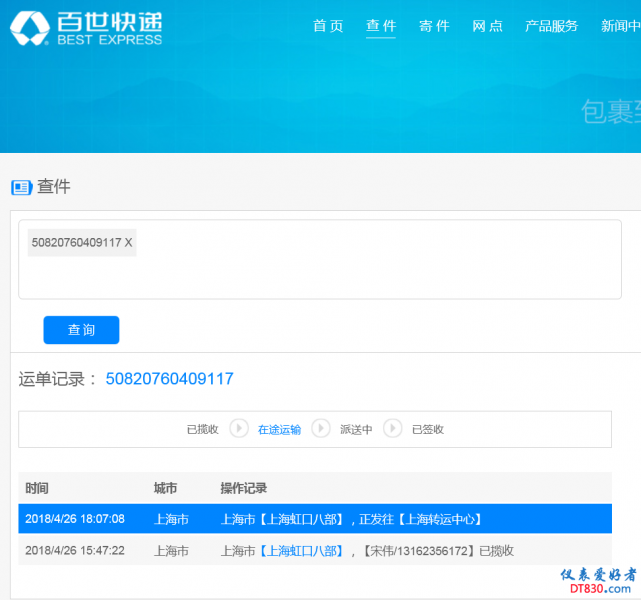Go to 首页 in top navigation
The height and width of the screenshot is (600, 641).
point(328,26)
